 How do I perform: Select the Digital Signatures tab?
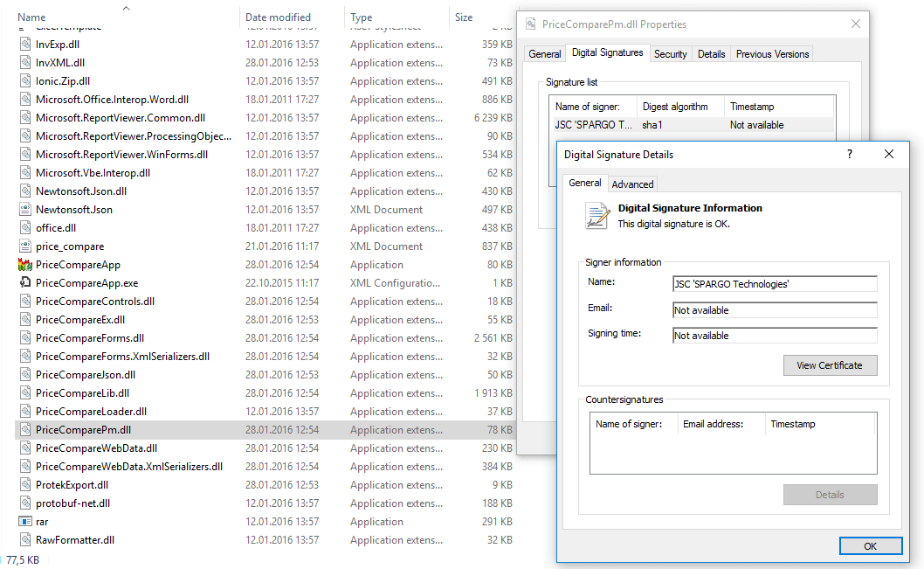click(x=608, y=52)
